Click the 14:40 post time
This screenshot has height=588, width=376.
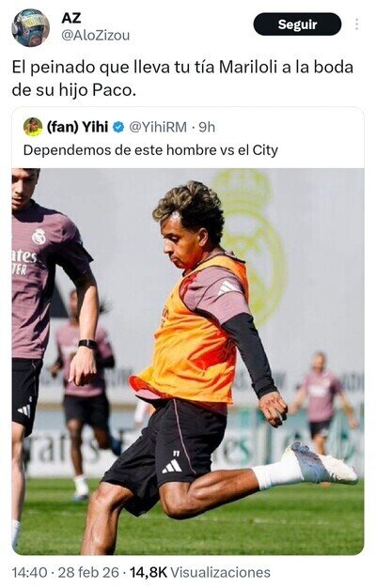click(x=30, y=573)
